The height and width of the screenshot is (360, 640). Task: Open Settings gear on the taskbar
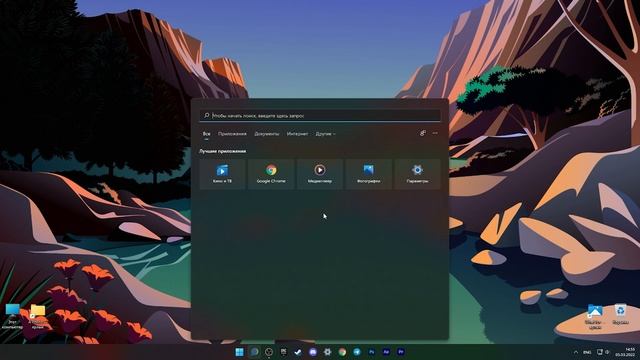[x=327, y=352]
